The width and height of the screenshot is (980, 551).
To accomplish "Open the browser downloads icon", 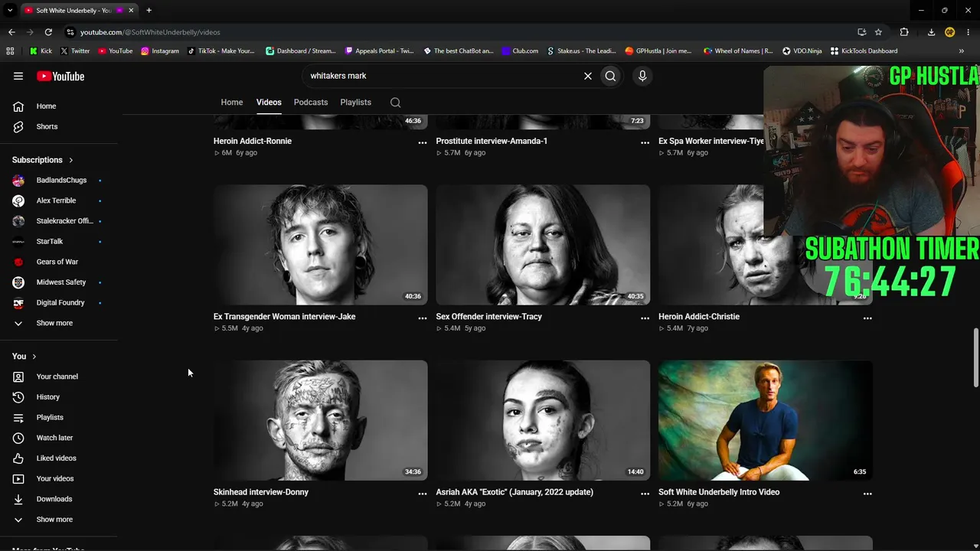I will (931, 32).
